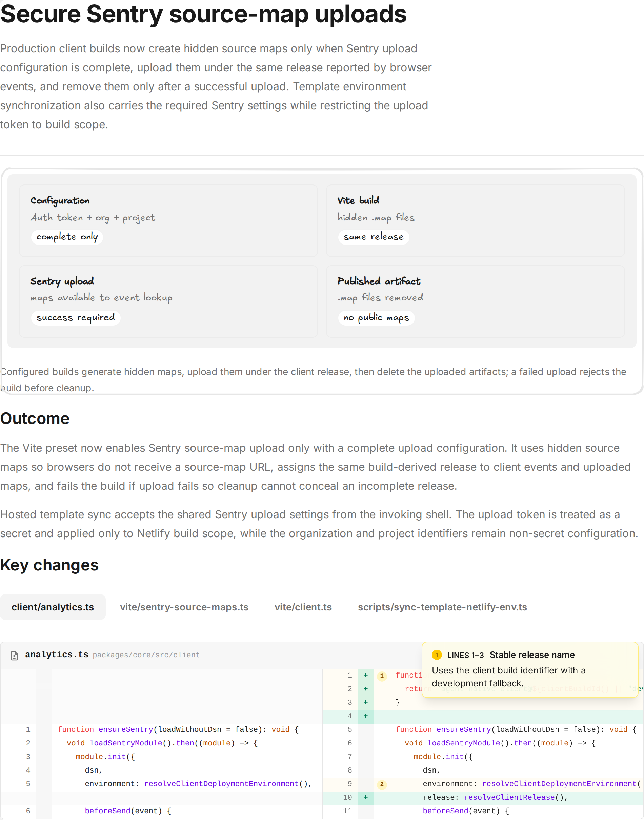Click '.map files removed' text
Viewport: 644px width, 820px height.
(380, 298)
